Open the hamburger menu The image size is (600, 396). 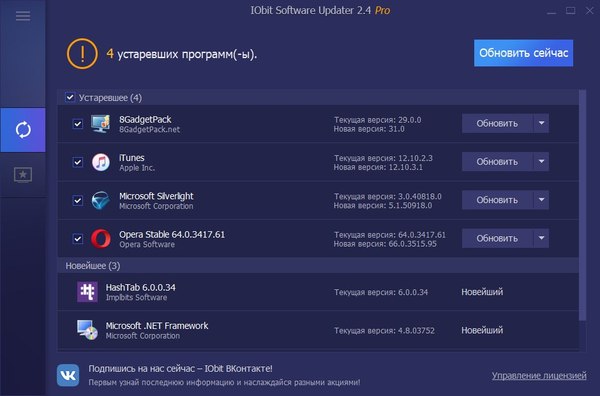point(23,16)
